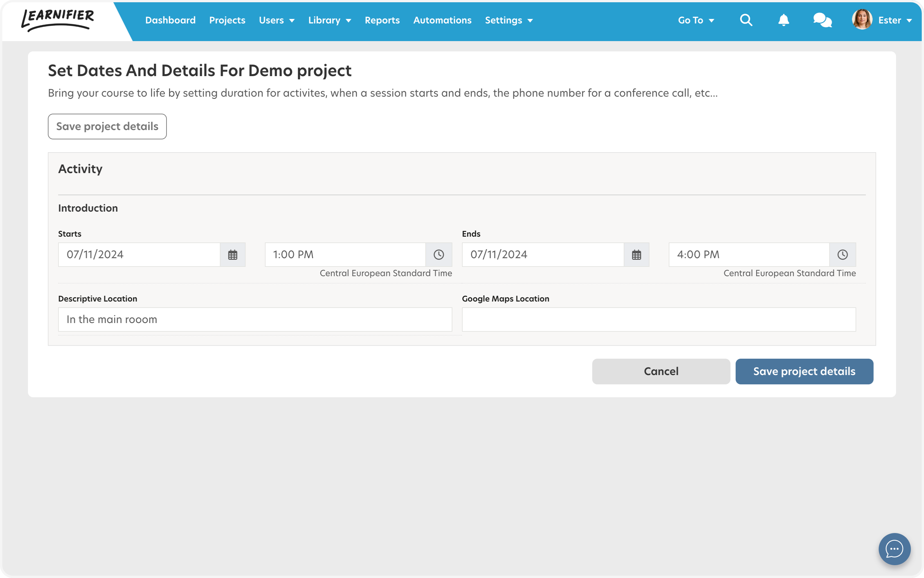Click the page title Set Dates And Details
Image resolution: width=924 pixels, height=578 pixels.
click(x=200, y=71)
